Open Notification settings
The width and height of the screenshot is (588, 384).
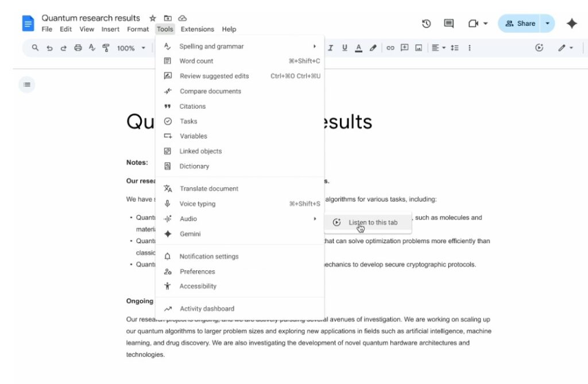click(240, 256)
